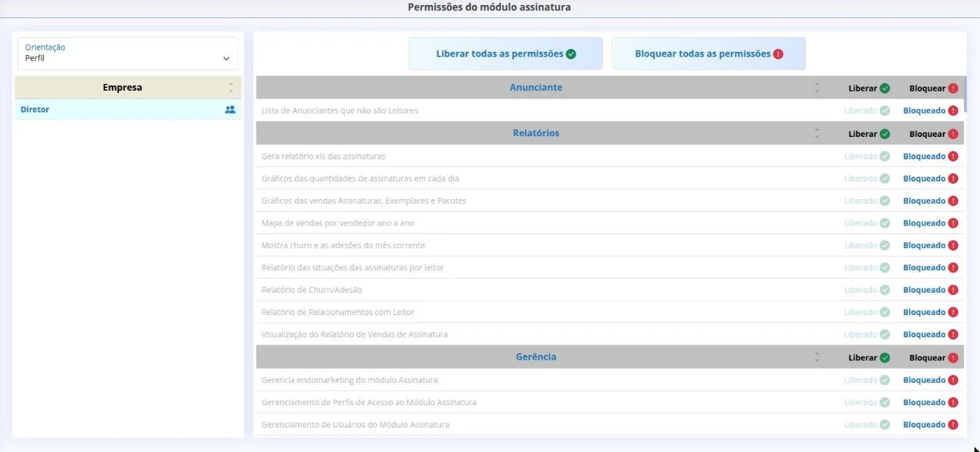Image resolution: width=980 pixels, height=452 pixels.
Task: Click 'Mostra churn e as adesões do mês corrente'
Action: pyautogui.click(x=343, y=246)
